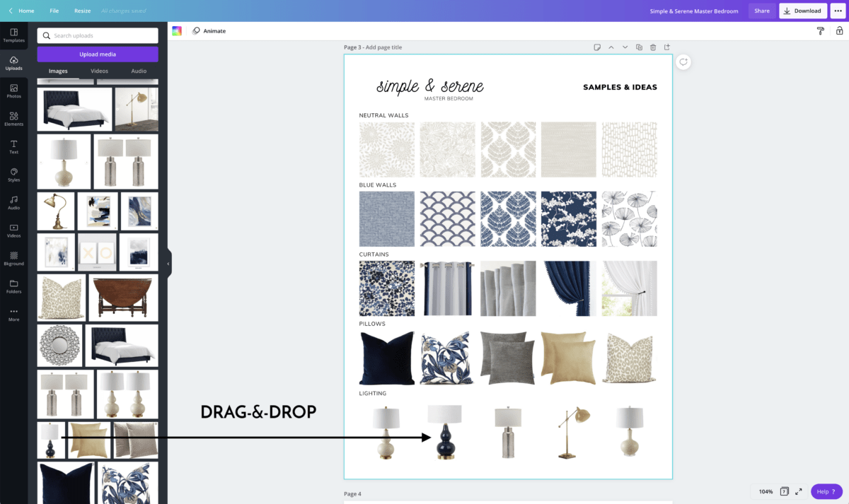
Task: Move Page 3 down with the chevron
Action: [625, 47]
